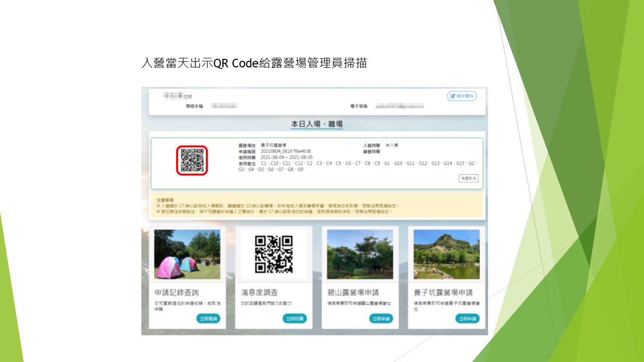This screenshot has width=644, height=362.
Task: Click 立即查詢 under 申請記錄查詢
Action: (208, 318)
